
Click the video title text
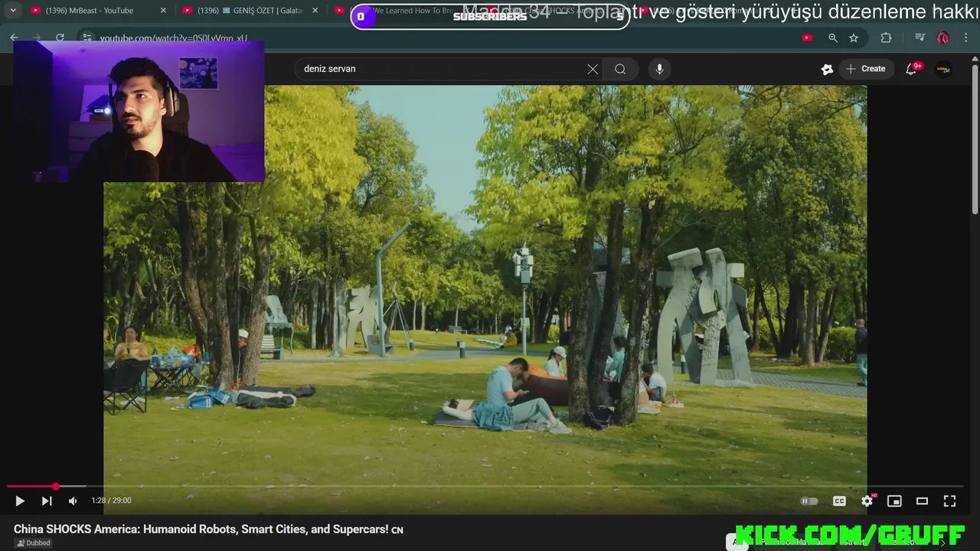click(208, 529)
